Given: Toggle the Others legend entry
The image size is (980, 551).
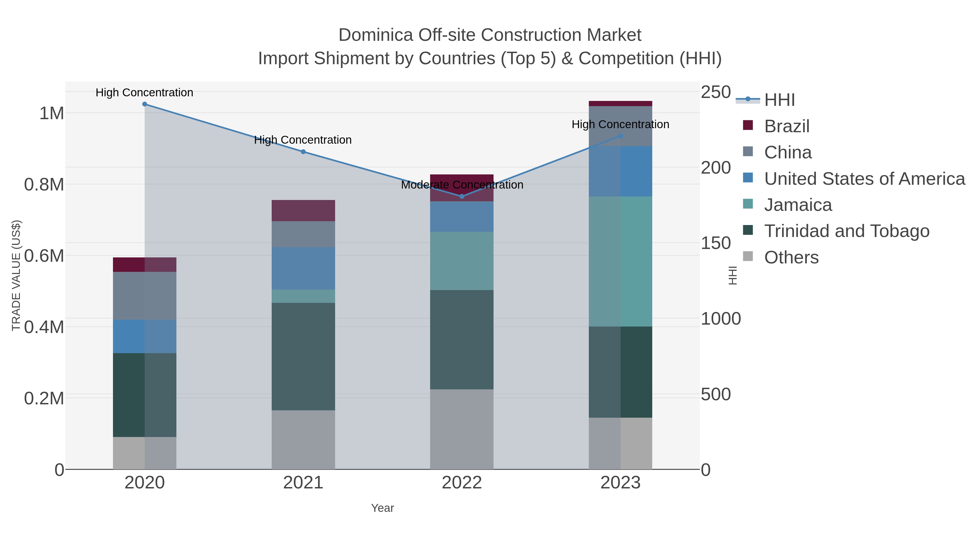Looking at the screenshot, I should (x=781, y=257).
